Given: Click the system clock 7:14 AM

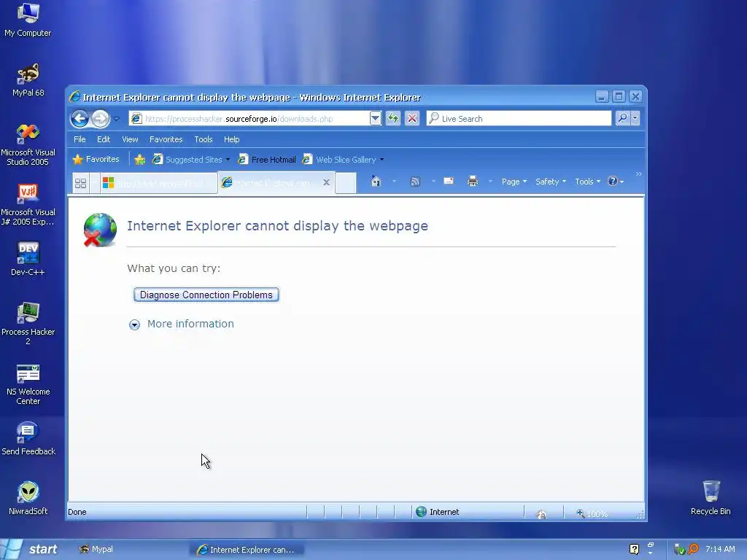Looking at the screenshot, I should (720, 549).
